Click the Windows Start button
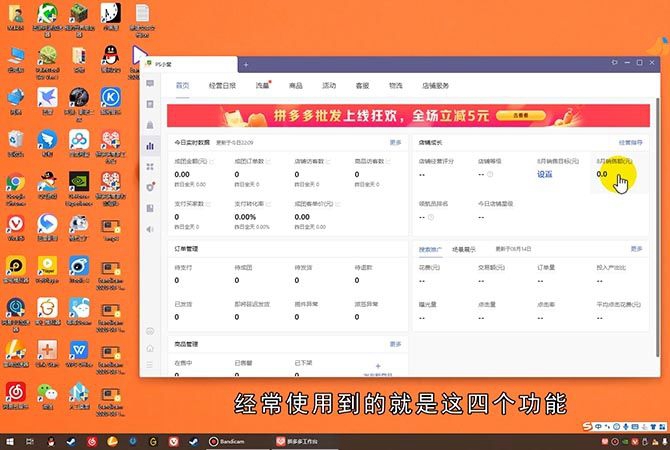 9,441
